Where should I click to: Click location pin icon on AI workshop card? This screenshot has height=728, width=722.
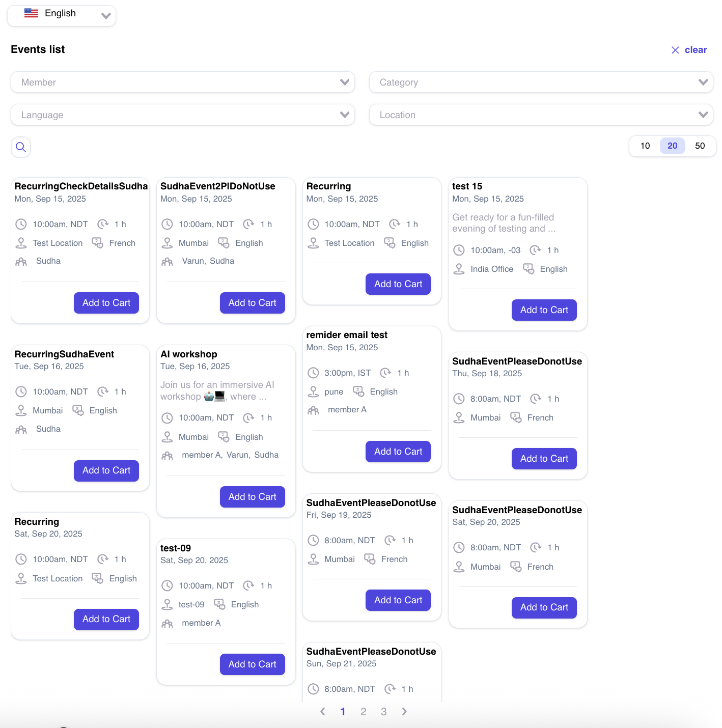coord(167,437)
